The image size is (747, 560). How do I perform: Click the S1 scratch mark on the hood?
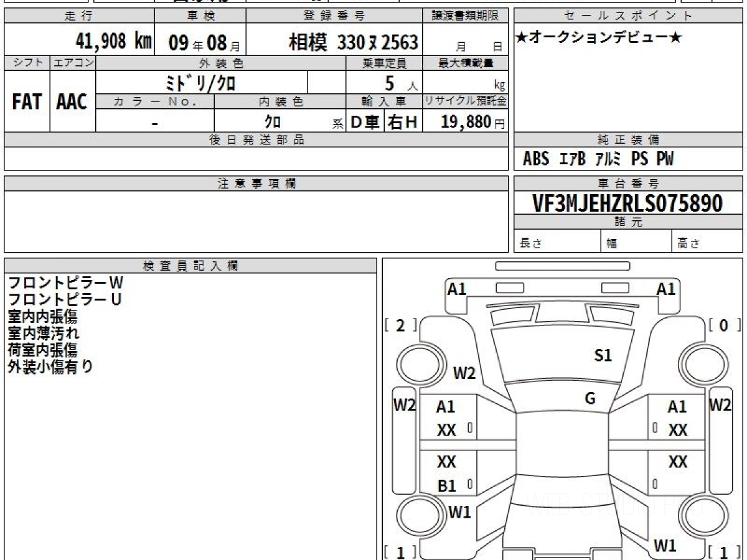pyautogui.click(x=603, y=355)
